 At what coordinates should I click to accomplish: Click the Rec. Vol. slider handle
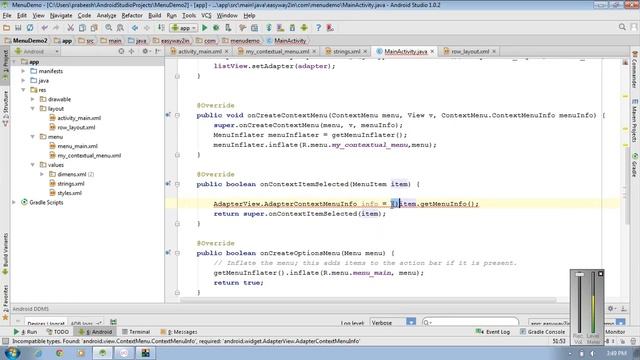click(579, 275)
